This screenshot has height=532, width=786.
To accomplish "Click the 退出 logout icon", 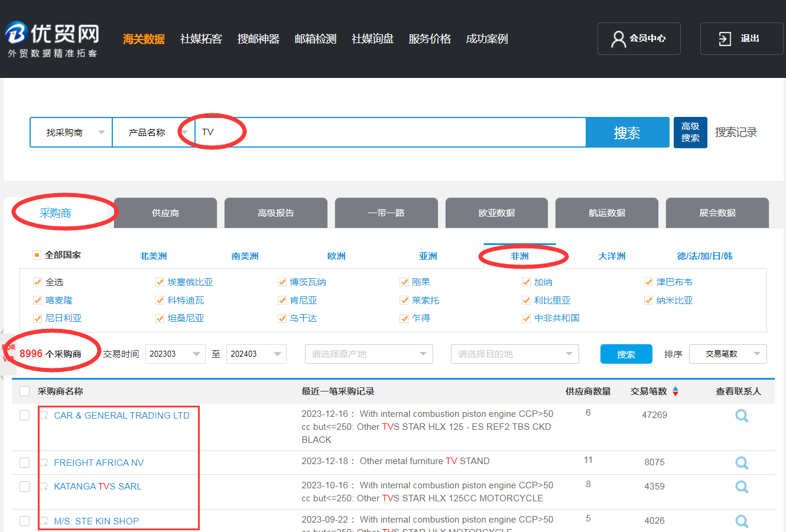I will [725, 39].
